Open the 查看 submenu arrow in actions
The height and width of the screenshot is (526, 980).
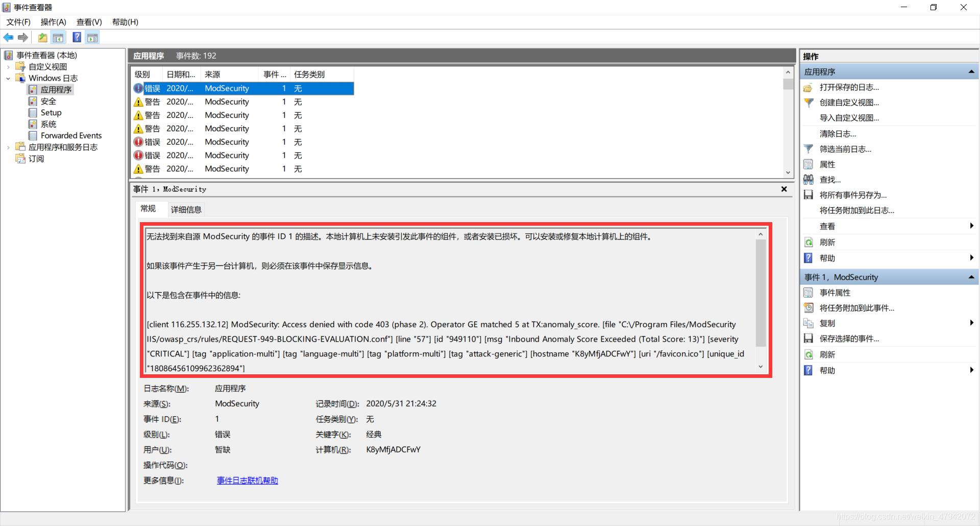pos(971,226)
